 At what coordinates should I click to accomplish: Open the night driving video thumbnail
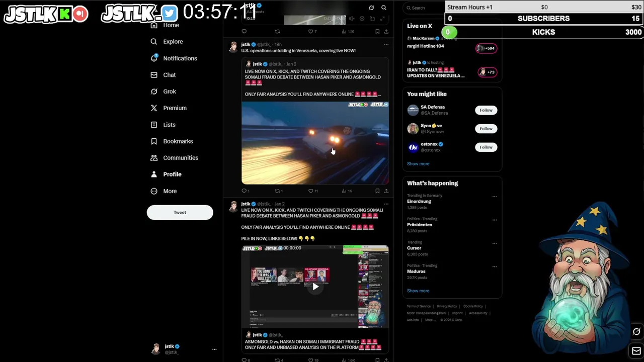(315, 143)
